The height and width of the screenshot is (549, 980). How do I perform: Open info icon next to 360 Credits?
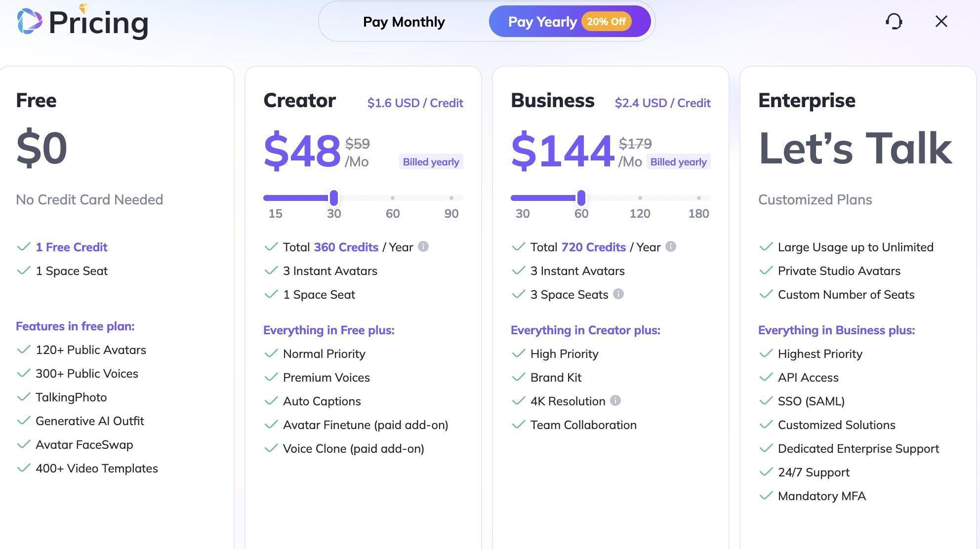423,246
